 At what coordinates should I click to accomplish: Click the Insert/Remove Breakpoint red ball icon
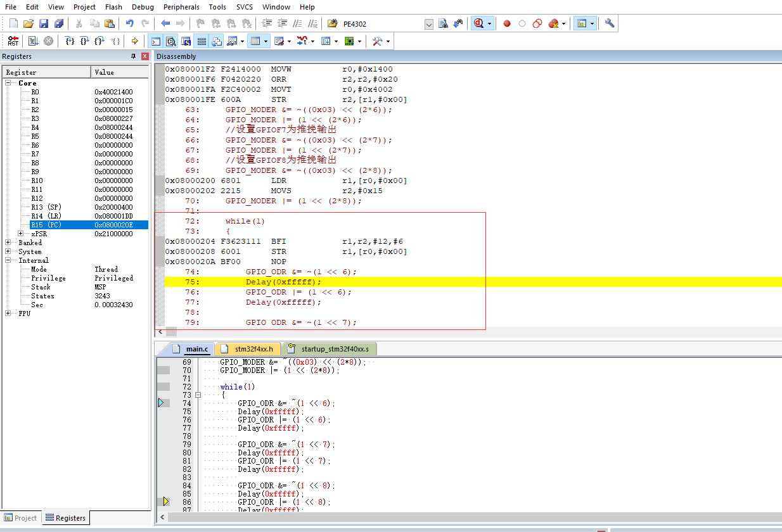click(507, 23)
